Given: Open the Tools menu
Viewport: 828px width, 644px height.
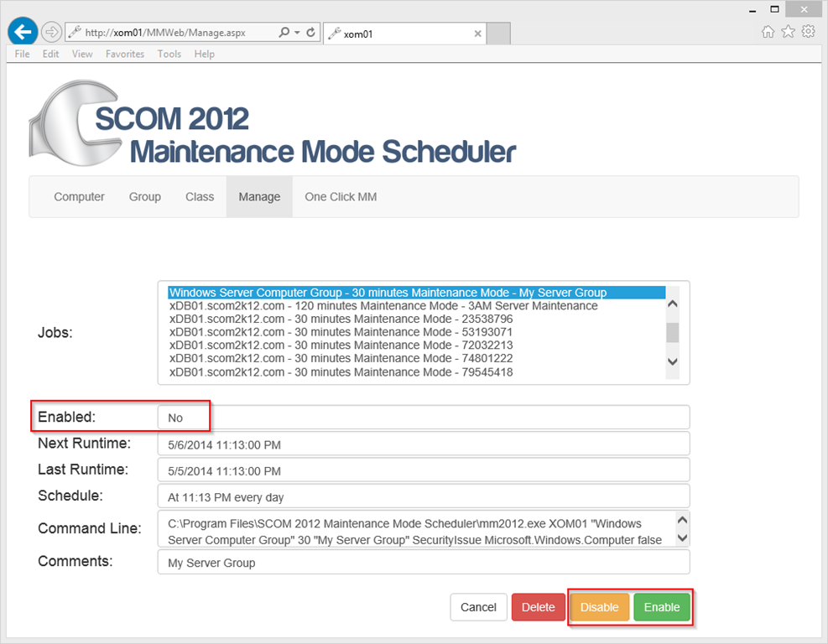Looking at the screenshot, I should pos(169,54).
